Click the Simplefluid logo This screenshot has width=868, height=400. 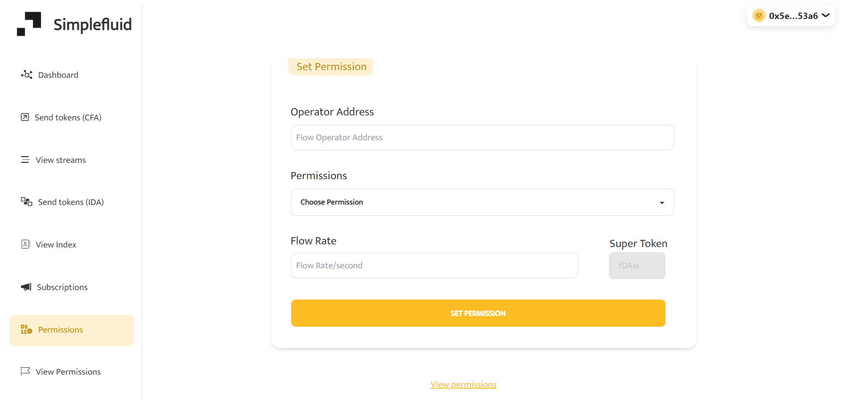(x=74, y=24)
